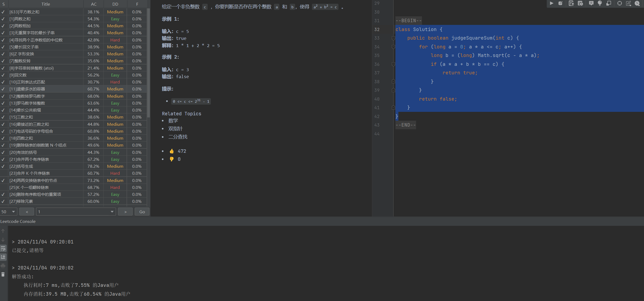Show hints with the lightbulb icon
The width and height of the screenshot is (644, 301).
click(600, 3)
